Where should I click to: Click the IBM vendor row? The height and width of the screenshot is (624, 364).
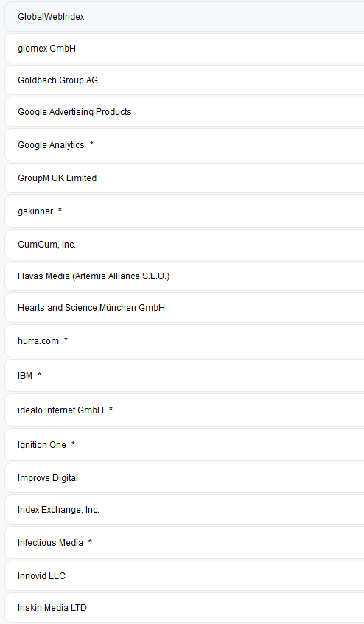click(x=184, y=375)
